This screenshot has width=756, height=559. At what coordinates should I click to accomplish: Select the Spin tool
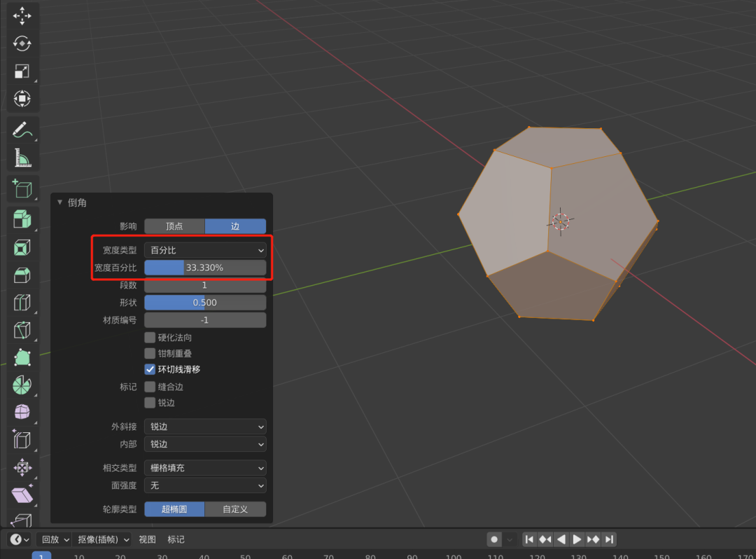point(22,385)
